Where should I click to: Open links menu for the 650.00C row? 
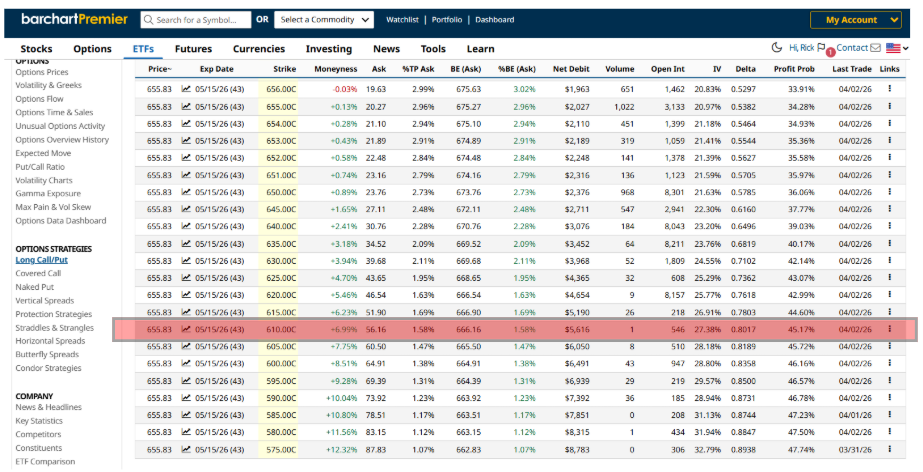889,192
